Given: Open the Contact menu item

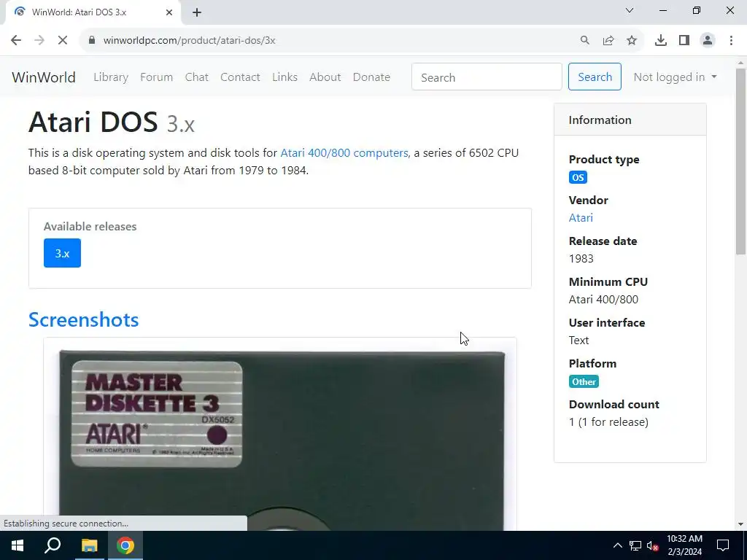Looking at the screenshot, I should pyautogui.click(x=240, y=77).
